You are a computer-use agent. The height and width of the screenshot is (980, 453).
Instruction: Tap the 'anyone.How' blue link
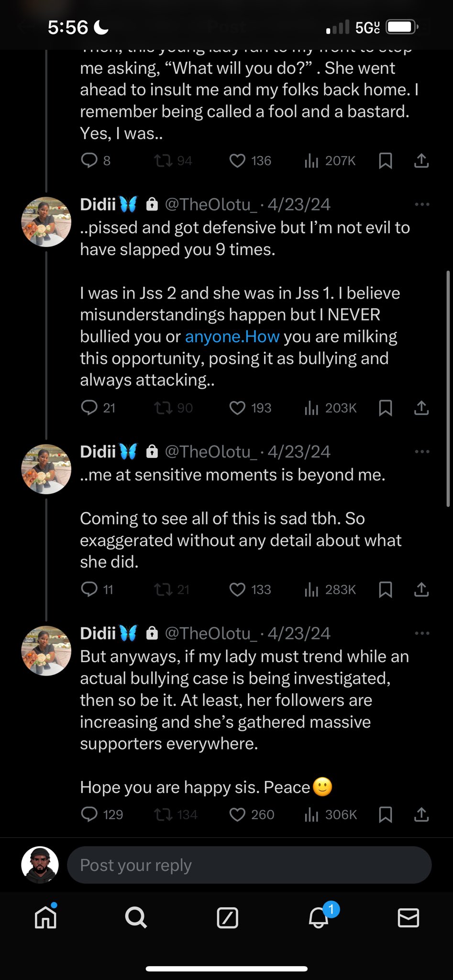232,337
